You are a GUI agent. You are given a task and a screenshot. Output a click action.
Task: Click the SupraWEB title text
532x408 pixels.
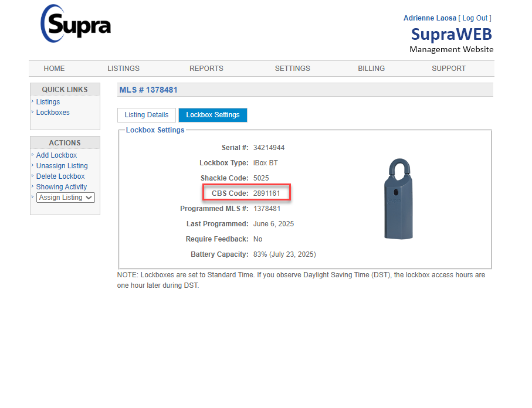tap(451, 34)
